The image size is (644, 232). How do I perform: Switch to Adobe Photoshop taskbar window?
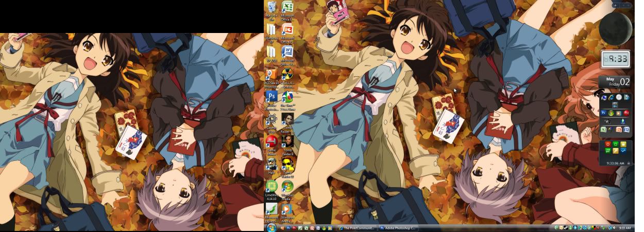[x=398, y=228]
